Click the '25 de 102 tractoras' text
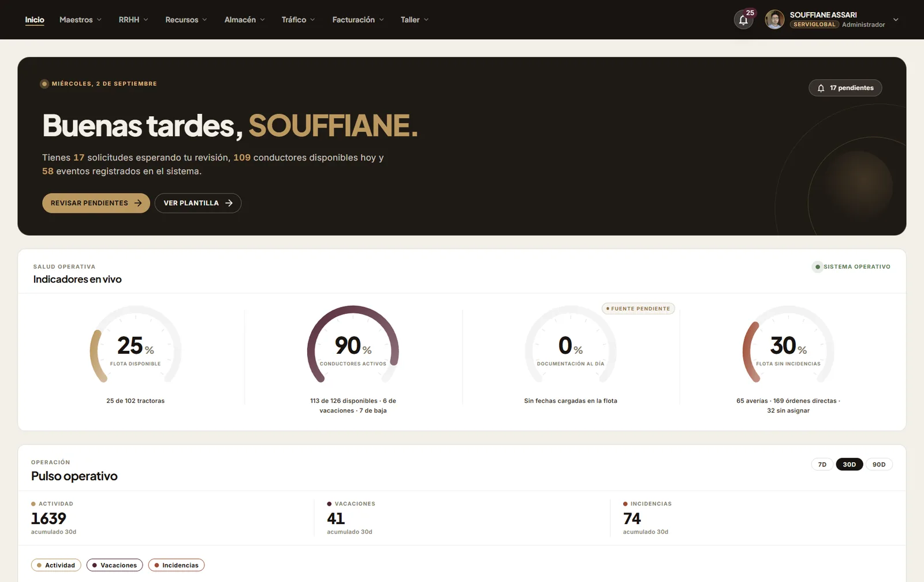The height and width of the screenshot is (582, 924). pyautogui.click(x=135, y=401)
